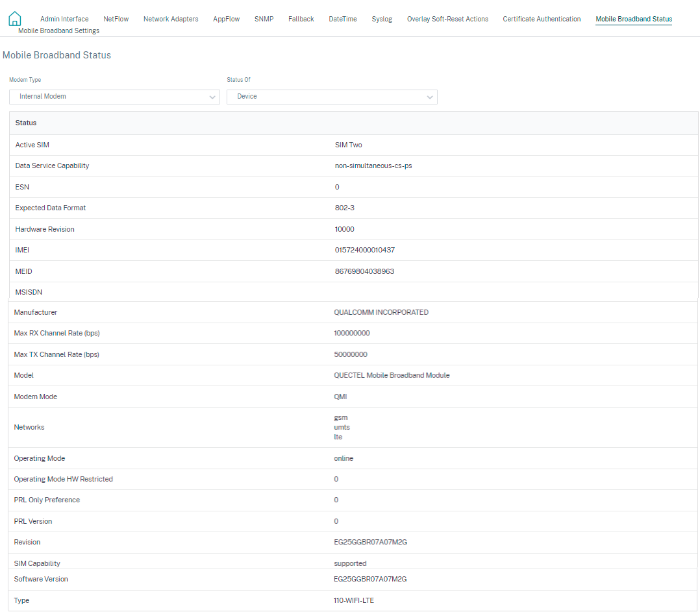The image size is (700, 612).
Task: Click the Active SIM row
Action: point(353,145)
